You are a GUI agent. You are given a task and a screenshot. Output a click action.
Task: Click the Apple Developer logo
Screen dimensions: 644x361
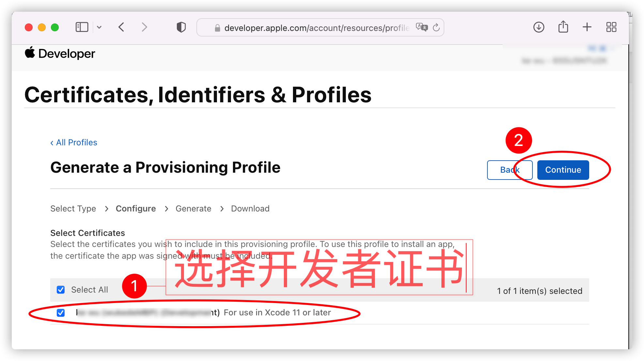(60, 53)
